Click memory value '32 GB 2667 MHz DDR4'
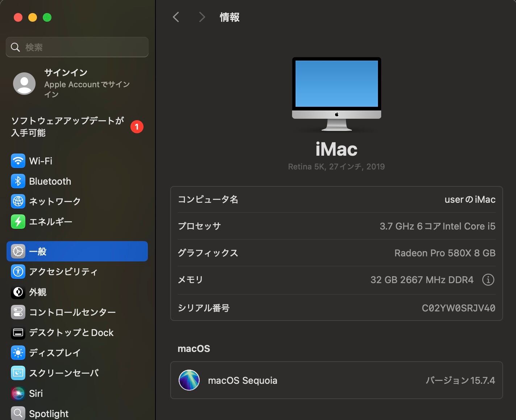Screen dimensions: 516x420 422,280
